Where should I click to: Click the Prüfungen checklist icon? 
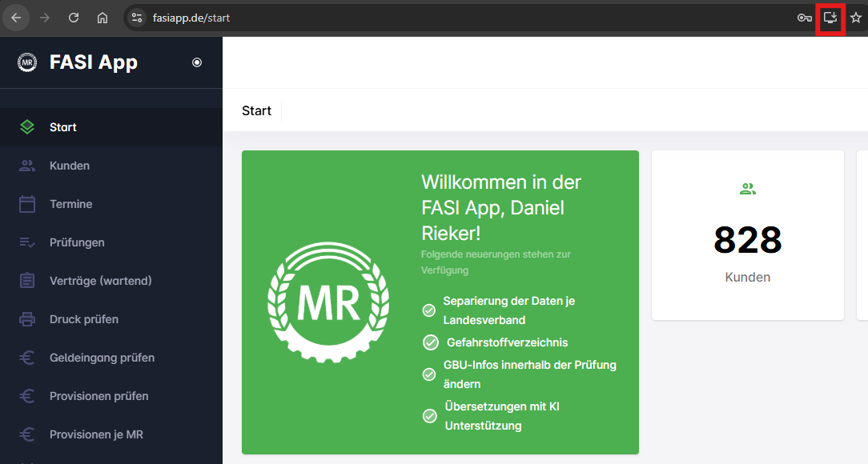pyautogui.click(x=27, y=242)
